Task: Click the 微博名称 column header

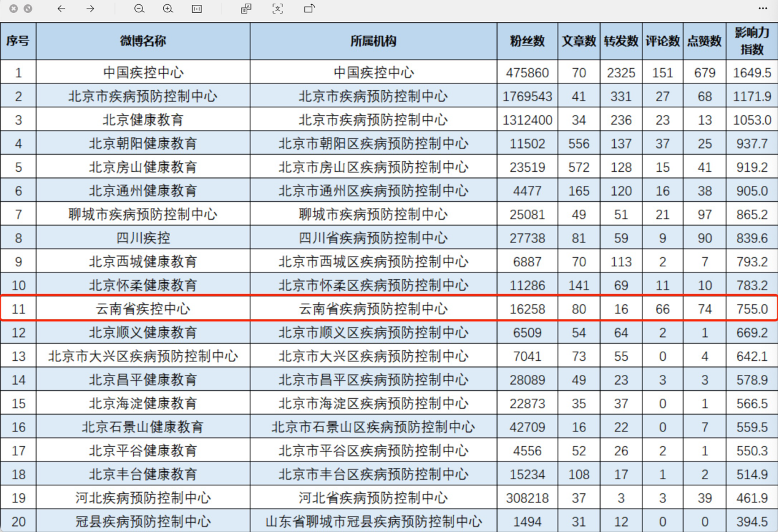Action: pos(143,42)
